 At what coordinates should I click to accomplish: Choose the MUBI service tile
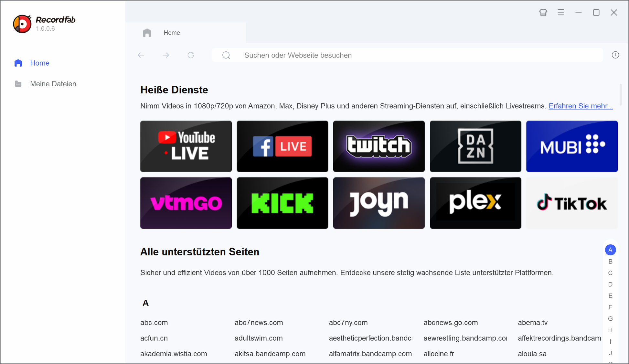[x=572, y=146]
